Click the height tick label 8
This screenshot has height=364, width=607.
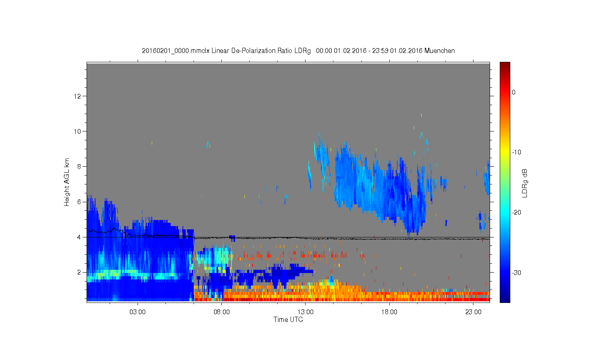[x=80, y=167]
